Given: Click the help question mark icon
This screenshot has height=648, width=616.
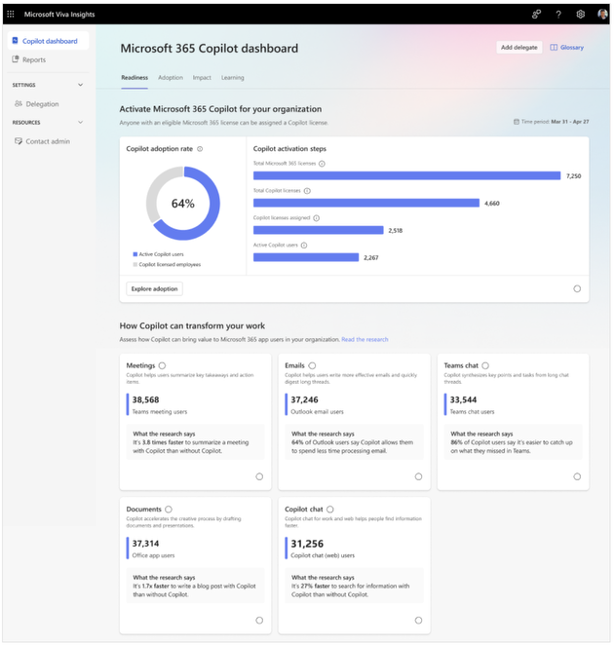Looking at the screenshot, I should [x=557, y=14].
